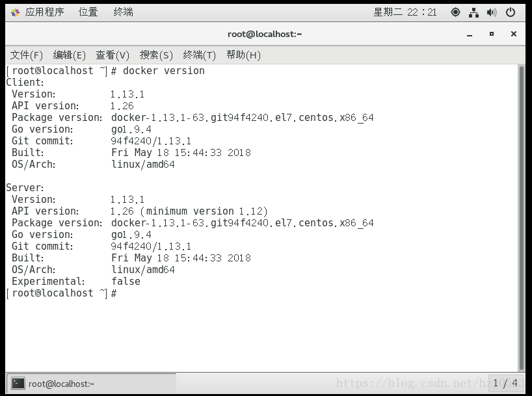Image resolution: width=532 pixels, height=396 pixels.
Task: Click Client 'Git commit:' label
Action: [42, 141]
